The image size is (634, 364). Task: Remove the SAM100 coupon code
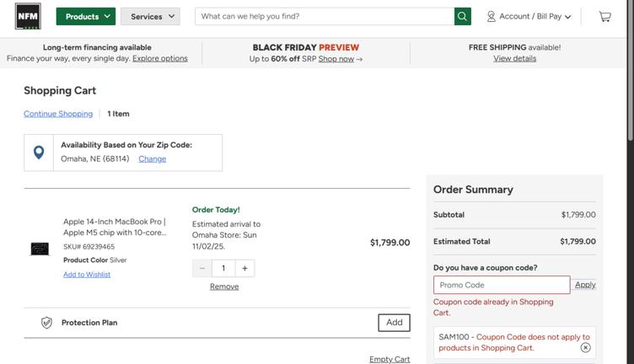pyautogui.click(x=585, y=347)
